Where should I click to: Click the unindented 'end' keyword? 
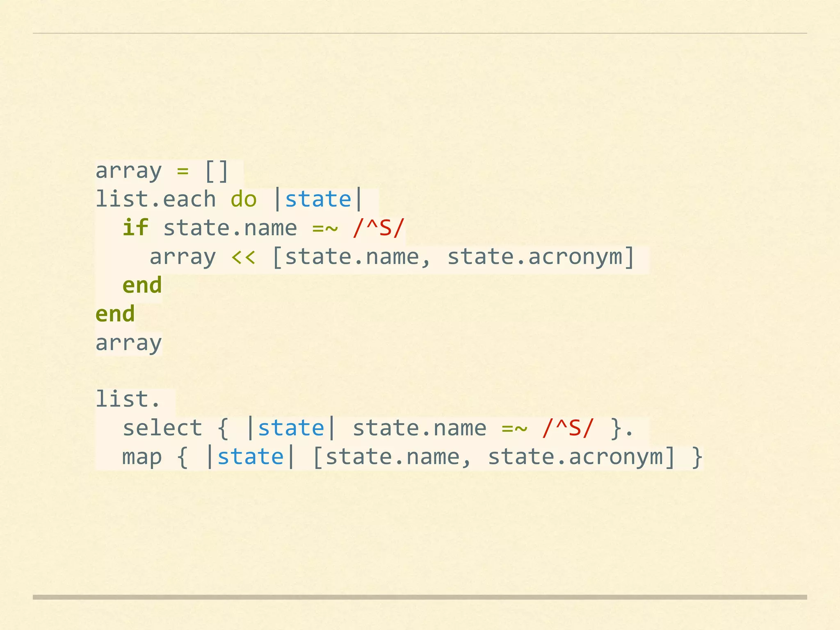click(115, 314)
